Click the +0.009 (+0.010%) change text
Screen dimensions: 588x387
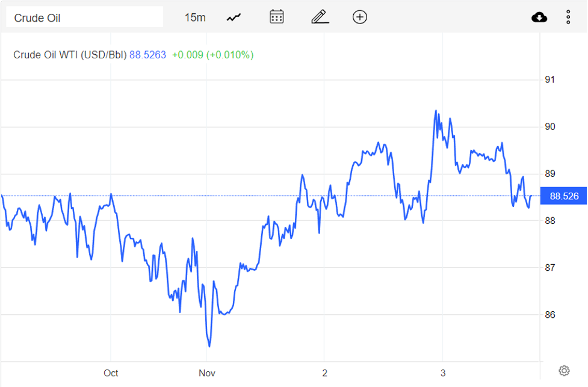click(x=212, y=55)
